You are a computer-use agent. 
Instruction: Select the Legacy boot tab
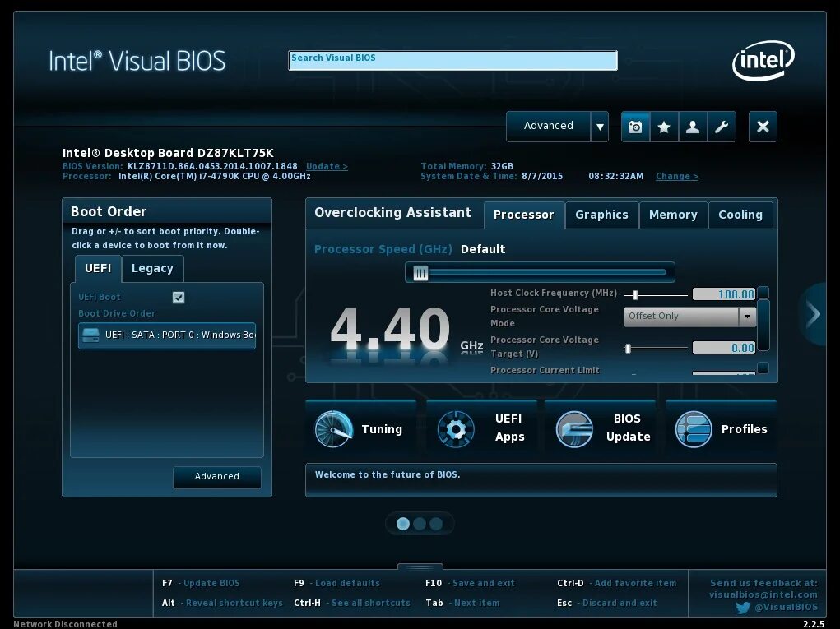click(153, 269)
